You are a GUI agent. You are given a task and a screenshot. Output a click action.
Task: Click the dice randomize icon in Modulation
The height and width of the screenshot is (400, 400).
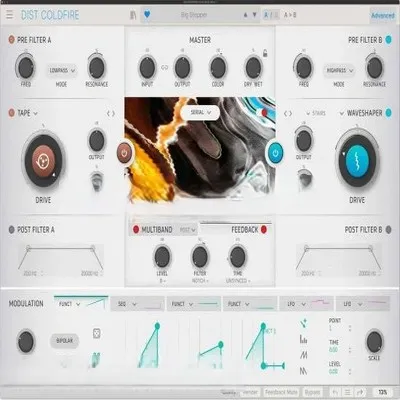point(96,333)
